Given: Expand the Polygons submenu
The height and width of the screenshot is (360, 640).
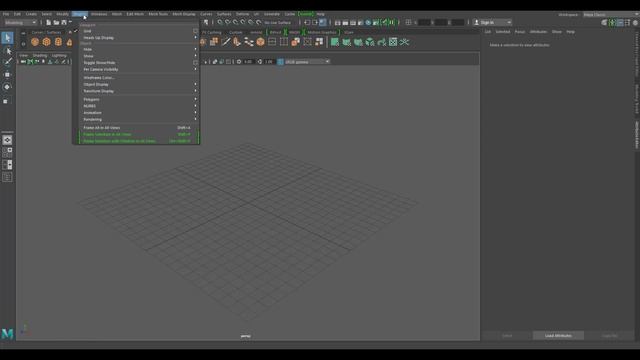Looking at the screenshot, I should tap(138, 99).
